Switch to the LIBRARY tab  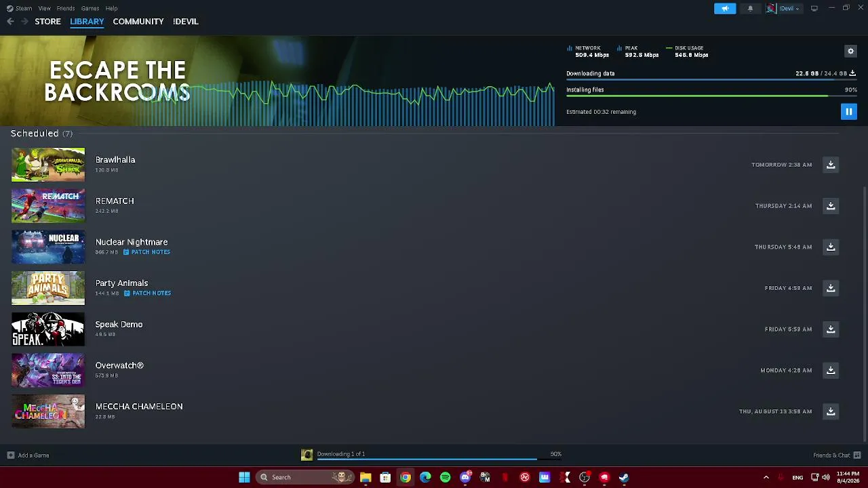point(87,22)
